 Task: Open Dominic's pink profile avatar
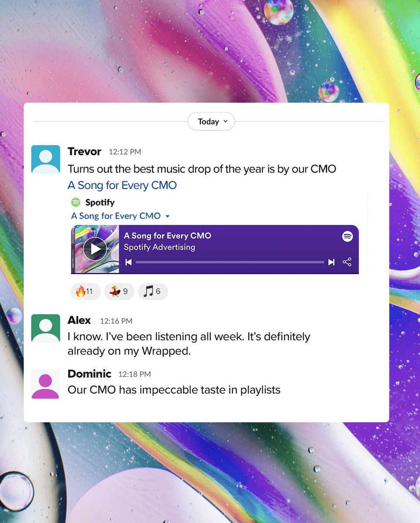click(46, 384)
